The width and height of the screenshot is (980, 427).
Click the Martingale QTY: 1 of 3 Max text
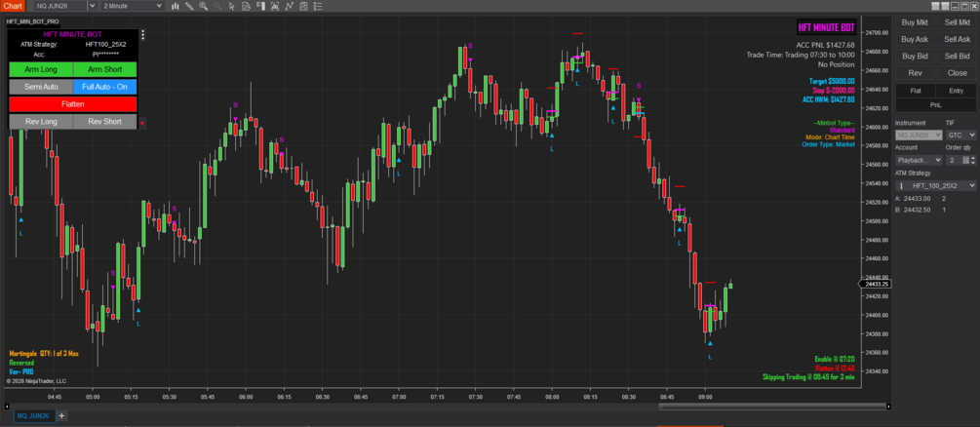click(44, 353)
